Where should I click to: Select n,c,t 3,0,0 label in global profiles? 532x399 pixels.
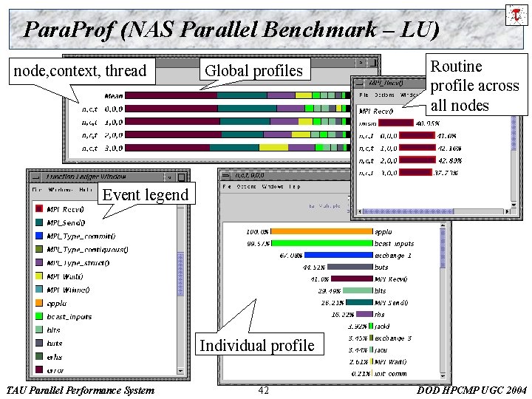click(102, 148)
